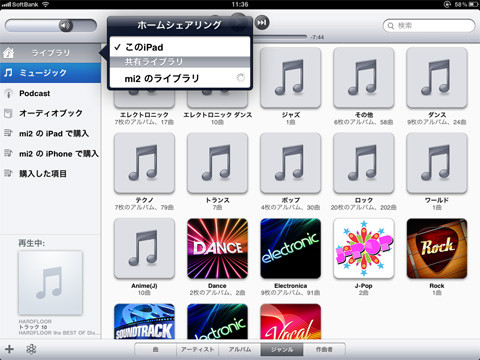
Task: Open the Rock genre artwork
Action: pyautogui.click(x=437, y=248)
